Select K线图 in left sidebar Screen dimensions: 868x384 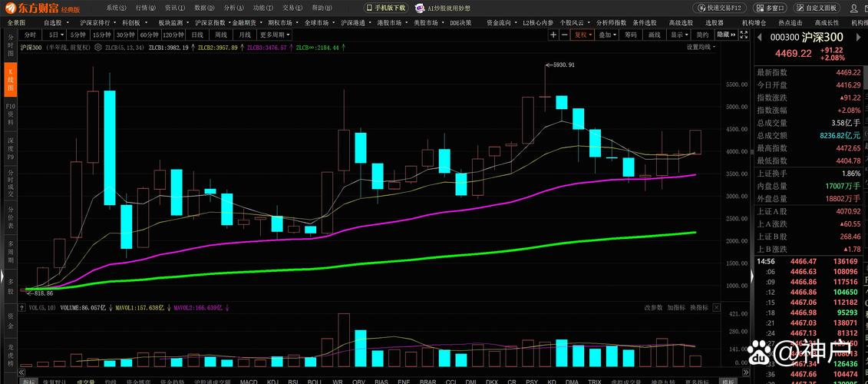[10, 79]
